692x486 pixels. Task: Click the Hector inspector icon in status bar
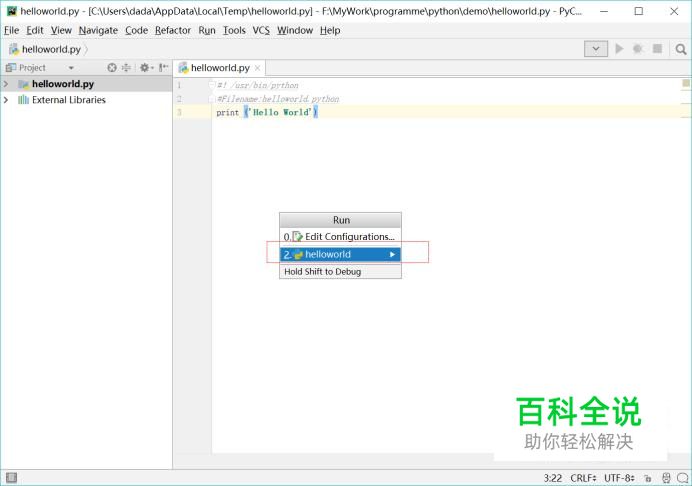click(x=666, y=478)
